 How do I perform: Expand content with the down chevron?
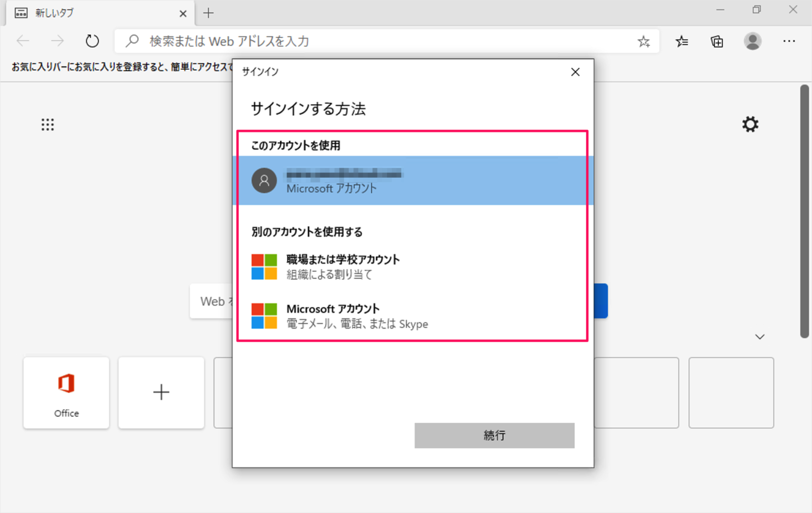pos(760,336)
